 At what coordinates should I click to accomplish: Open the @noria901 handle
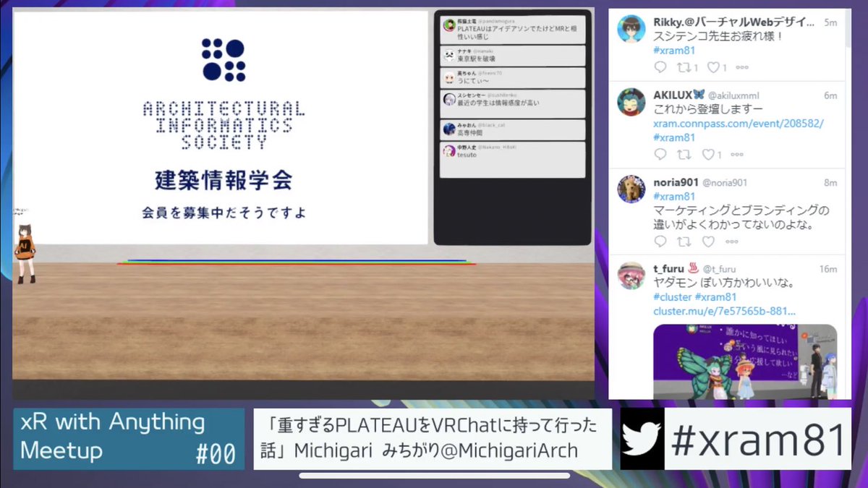tap(725, 182)
